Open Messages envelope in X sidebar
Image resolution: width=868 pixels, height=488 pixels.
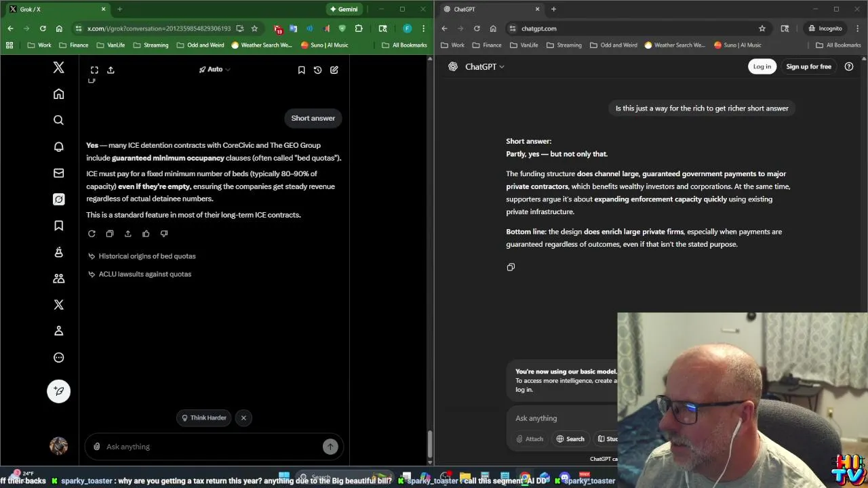click(58, 173)
